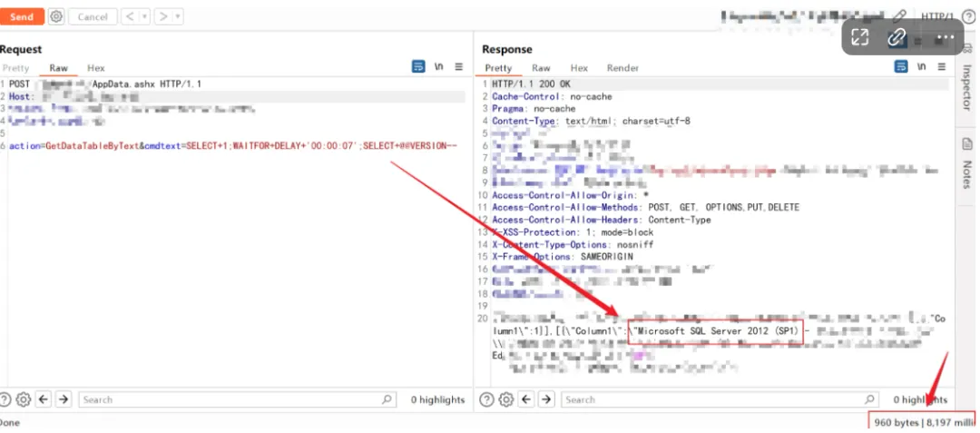This screenshot has width=980, height=433.
Task: Open Response panel hamburger menu
Action: click(x=941, y=67)
